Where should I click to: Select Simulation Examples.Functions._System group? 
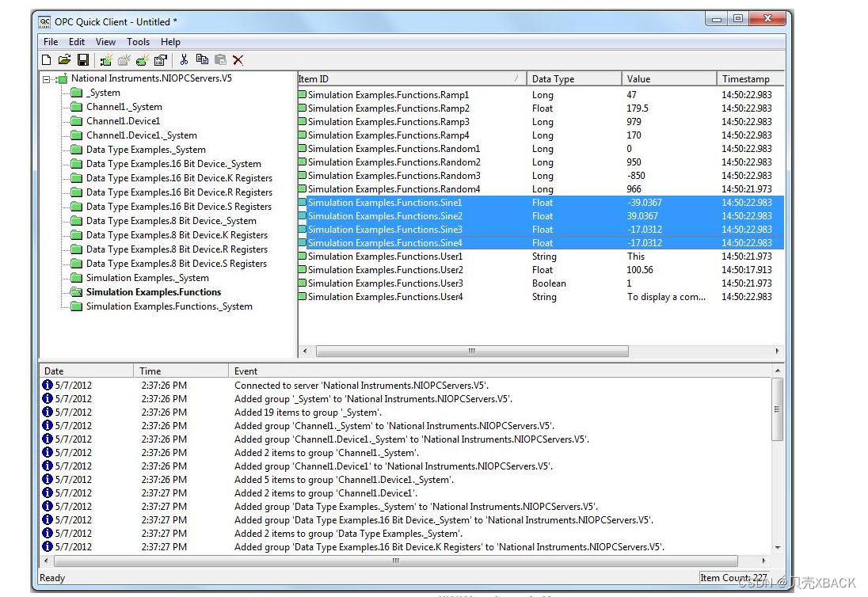click(x=169, y=306)
